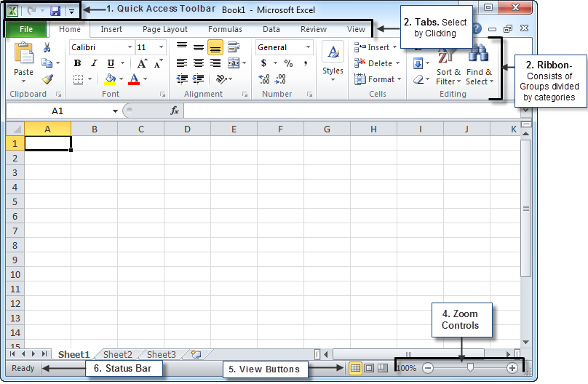Select the Format Painter brush

[47, 79]
